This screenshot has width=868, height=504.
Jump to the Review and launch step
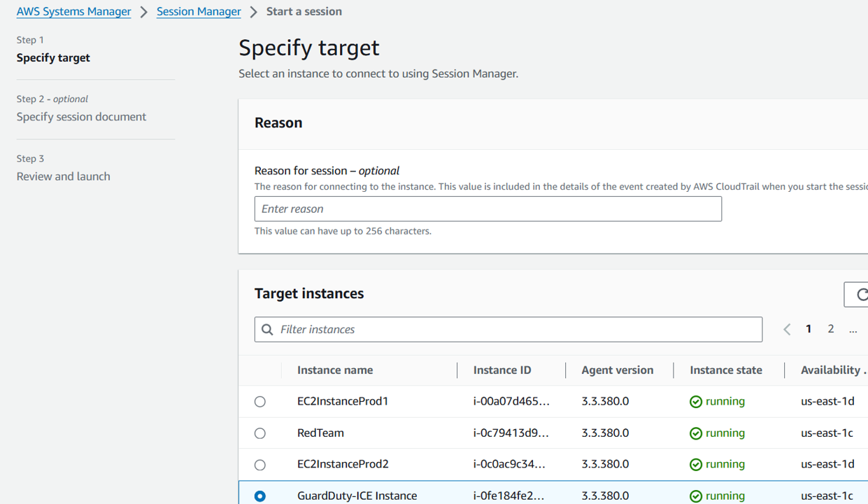click(x=64, y=176)
